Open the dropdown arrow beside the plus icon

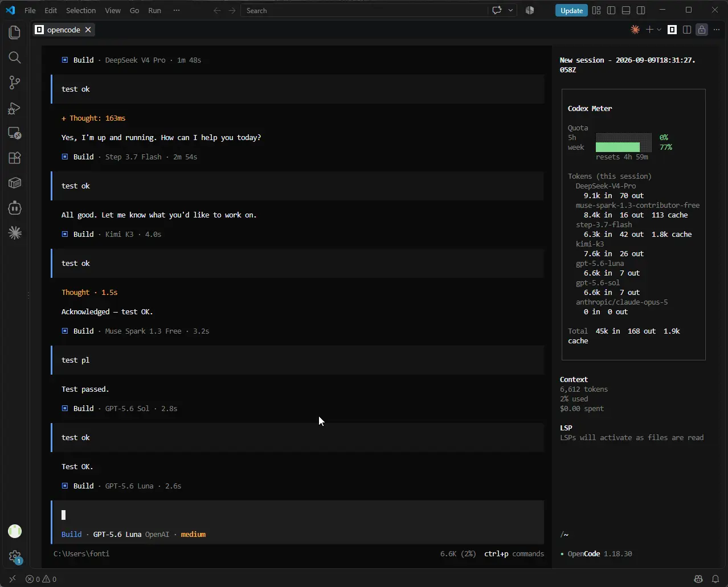(659, 30)
